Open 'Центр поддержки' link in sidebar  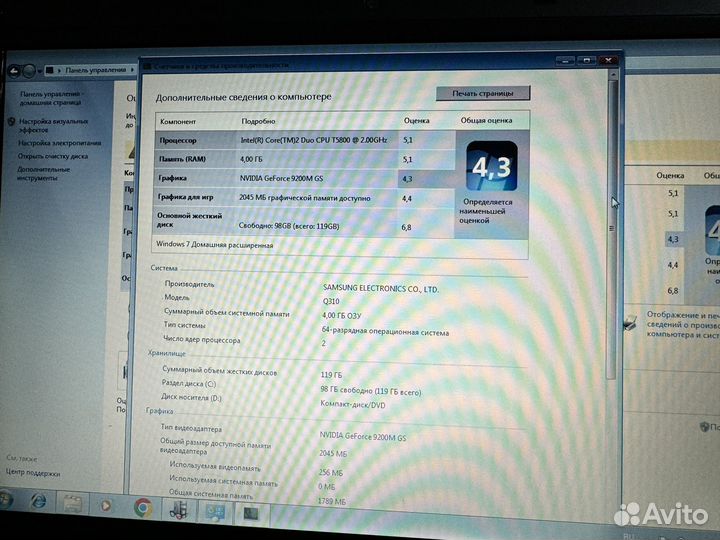[x=33, y=472]
